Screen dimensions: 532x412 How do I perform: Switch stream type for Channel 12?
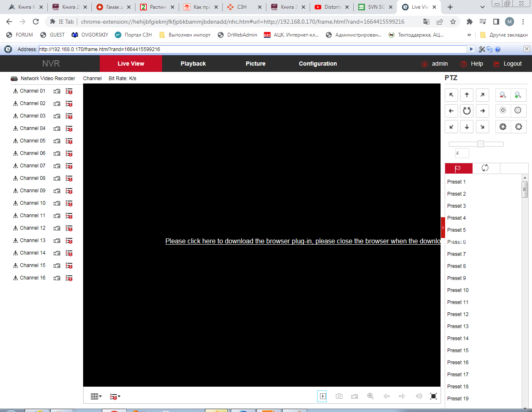coord(69,228)
